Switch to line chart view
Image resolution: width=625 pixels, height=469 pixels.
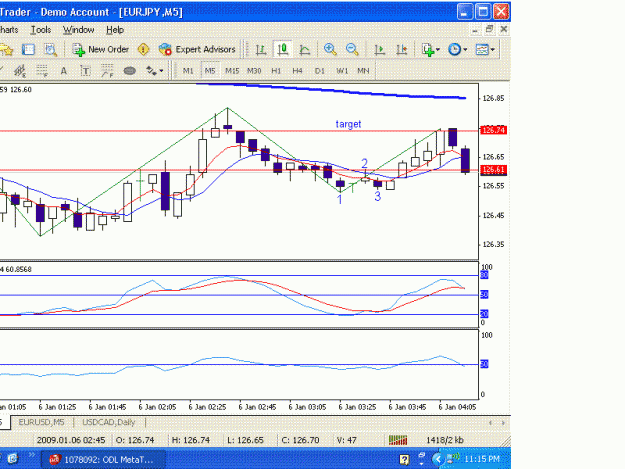coord(305,49)
